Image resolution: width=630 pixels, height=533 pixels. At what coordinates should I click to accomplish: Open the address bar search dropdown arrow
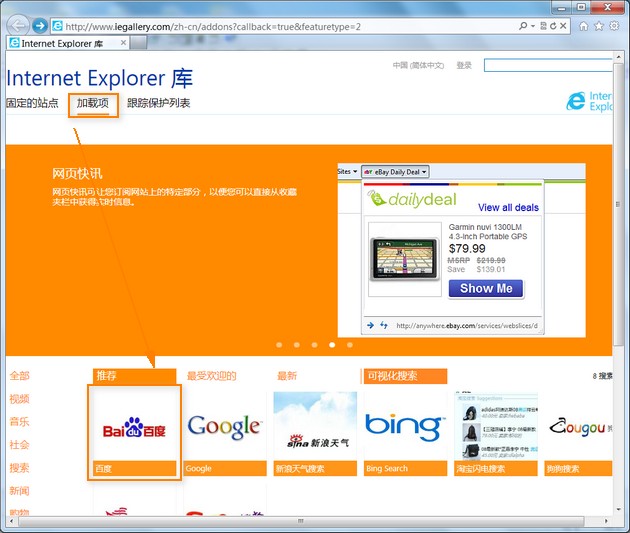point(533,26)
